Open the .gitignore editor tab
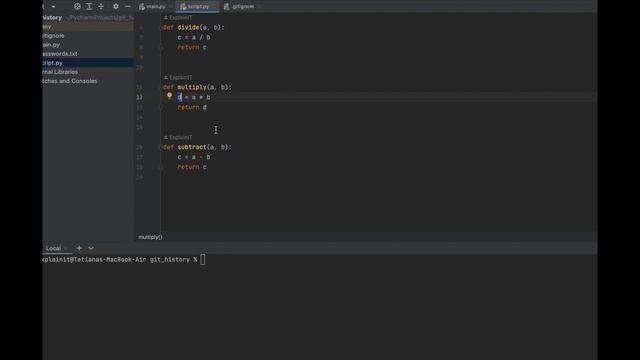 click(x=243, y=7)
